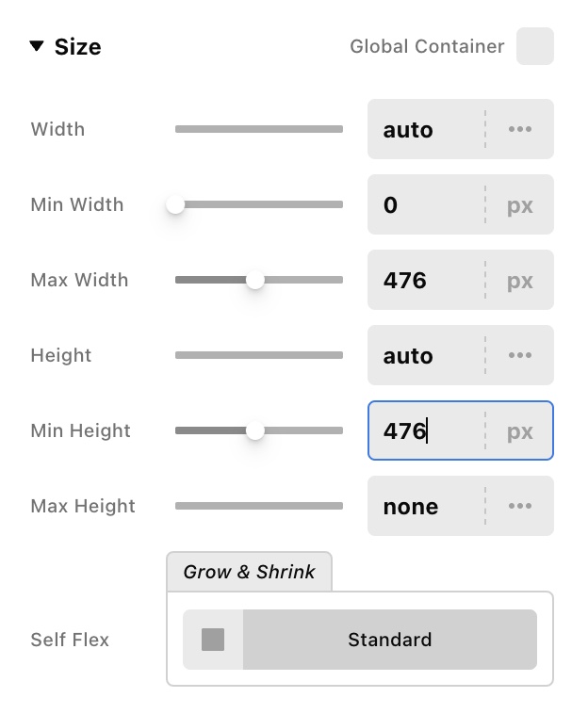Focus the Min Height 476 field
The image size is (588, 714).
(426, 430)
